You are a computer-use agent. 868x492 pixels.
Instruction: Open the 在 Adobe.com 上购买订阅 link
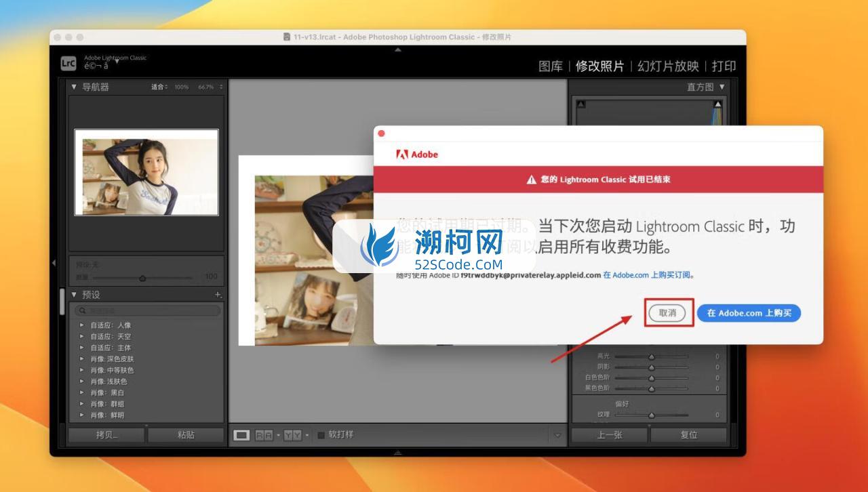coord(648,275)
